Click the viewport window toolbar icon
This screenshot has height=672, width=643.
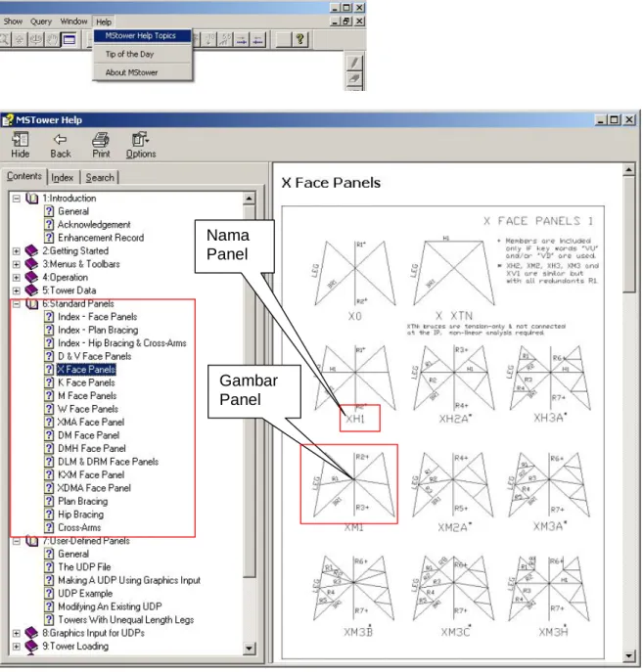pos(69,40)
